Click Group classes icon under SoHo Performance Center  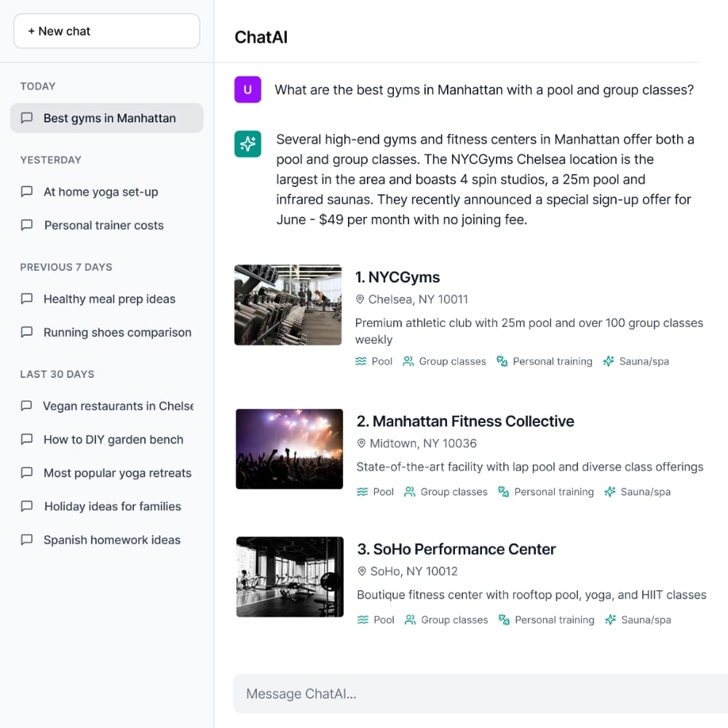pyautogui.click(x=410, y=620)
